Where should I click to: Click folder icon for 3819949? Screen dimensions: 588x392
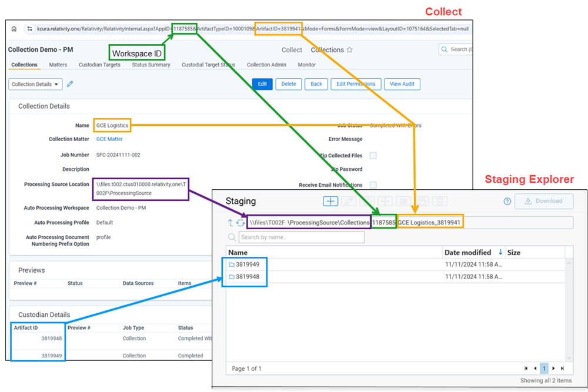232,264
